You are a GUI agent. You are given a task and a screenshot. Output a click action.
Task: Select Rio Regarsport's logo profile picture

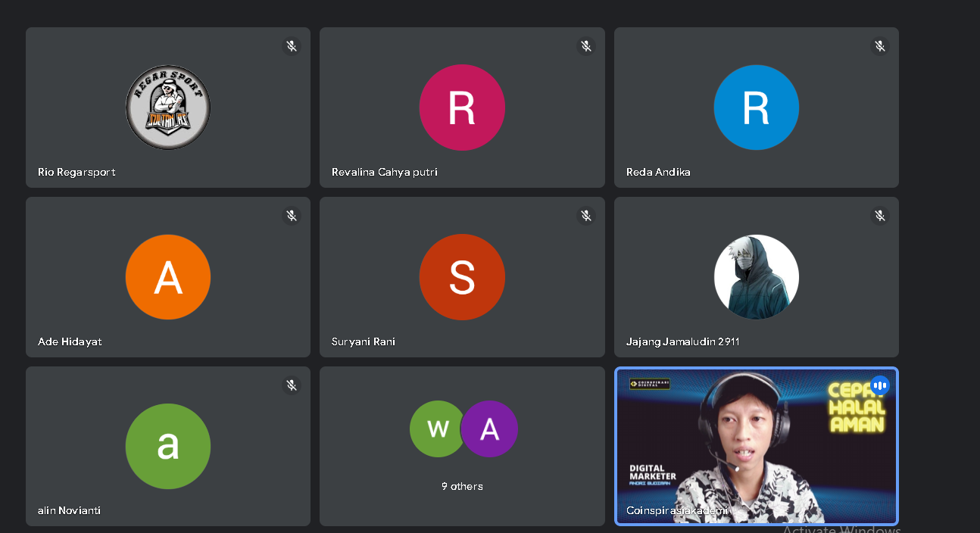coord(167,108)
